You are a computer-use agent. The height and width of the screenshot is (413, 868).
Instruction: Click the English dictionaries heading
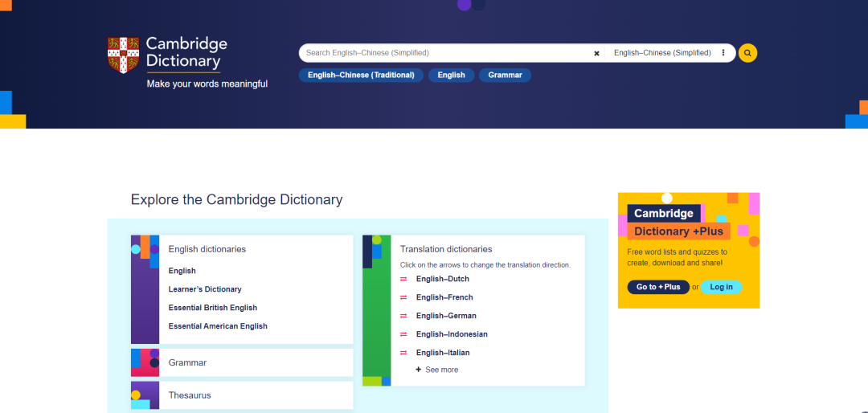coord(207,249)
